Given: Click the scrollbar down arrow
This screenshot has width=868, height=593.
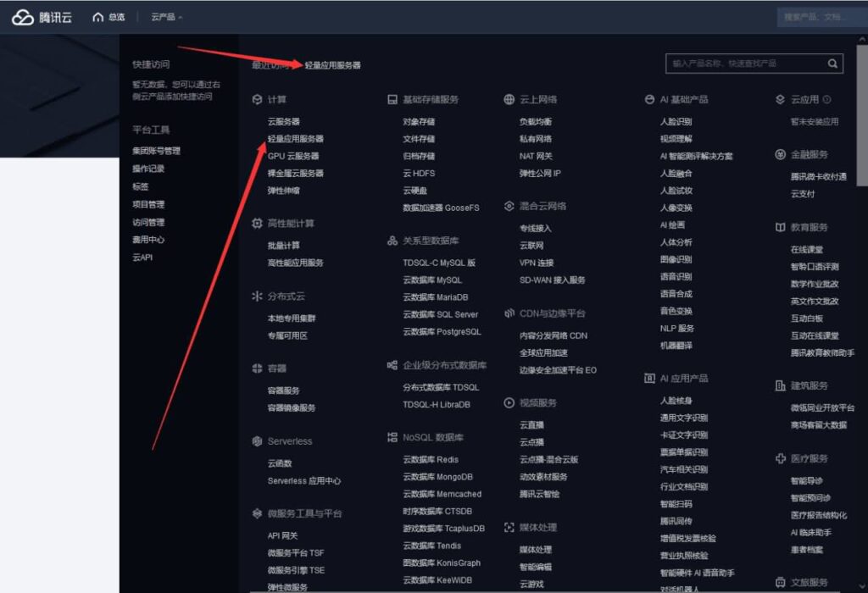Looking at the screenshot, I should (x=862, y=586).
